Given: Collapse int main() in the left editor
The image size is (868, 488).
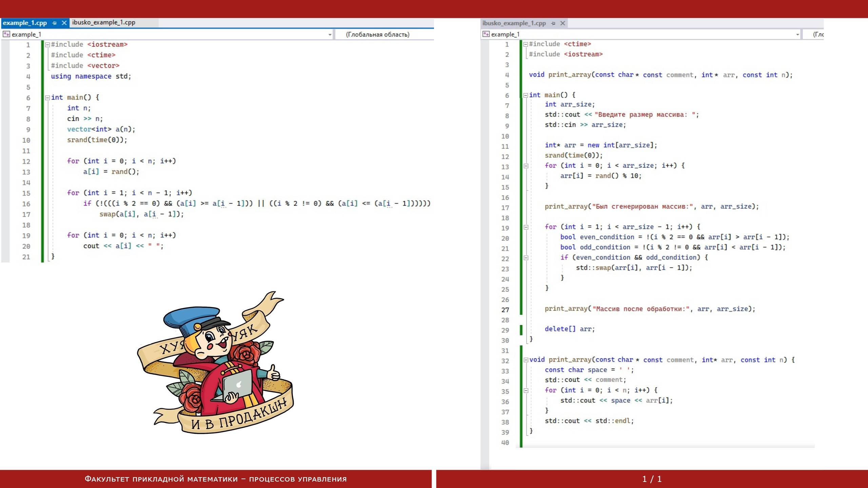Looking at the screenshot, I should [48, 98].
